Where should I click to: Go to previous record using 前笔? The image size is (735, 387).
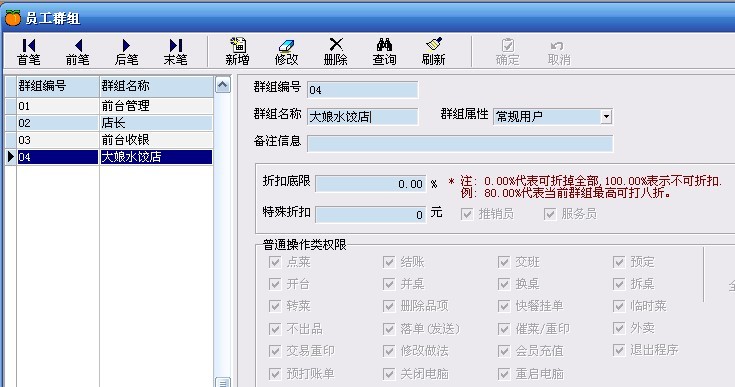(x=78, y=52)
